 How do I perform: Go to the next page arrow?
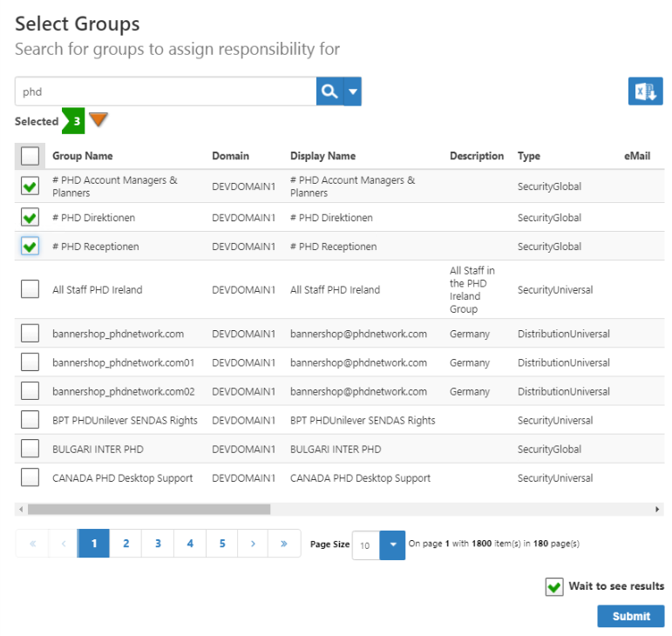click(x=253, y=544)
